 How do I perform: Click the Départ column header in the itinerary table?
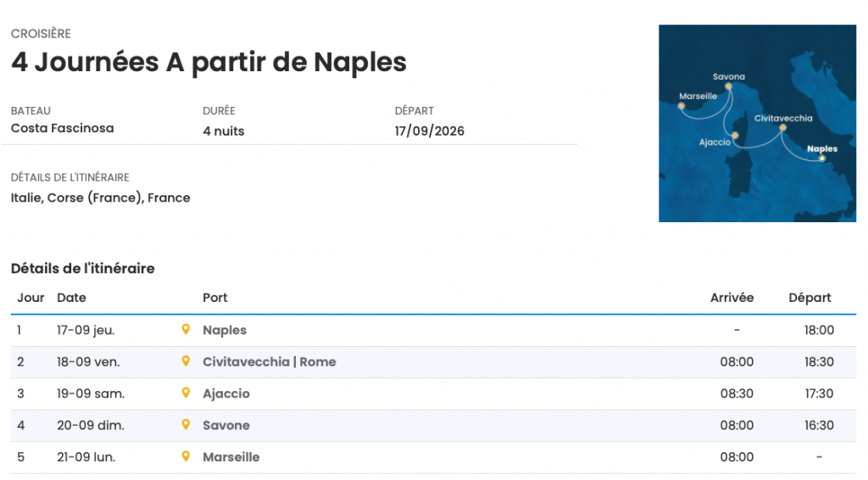(810, 298)
